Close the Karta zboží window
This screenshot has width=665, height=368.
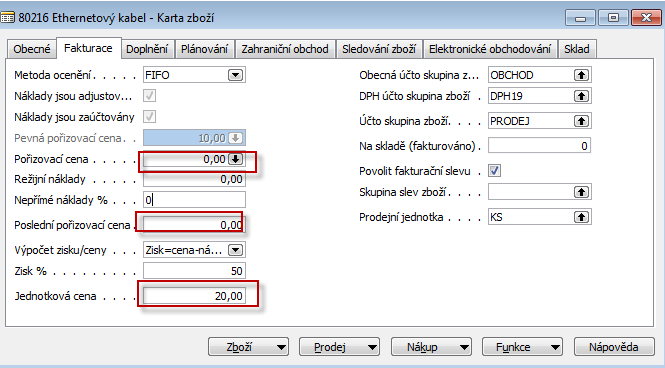click(646, 18)
